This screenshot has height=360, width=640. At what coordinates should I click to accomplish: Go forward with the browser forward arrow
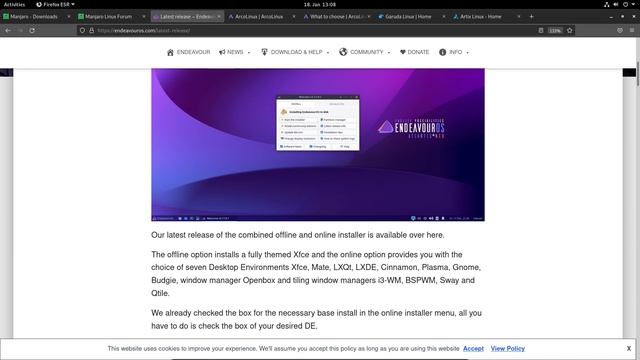pos(20,31)
